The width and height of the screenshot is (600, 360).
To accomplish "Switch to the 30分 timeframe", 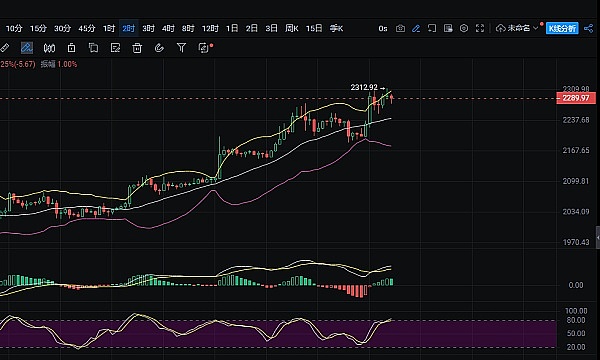I will point(62,28).
